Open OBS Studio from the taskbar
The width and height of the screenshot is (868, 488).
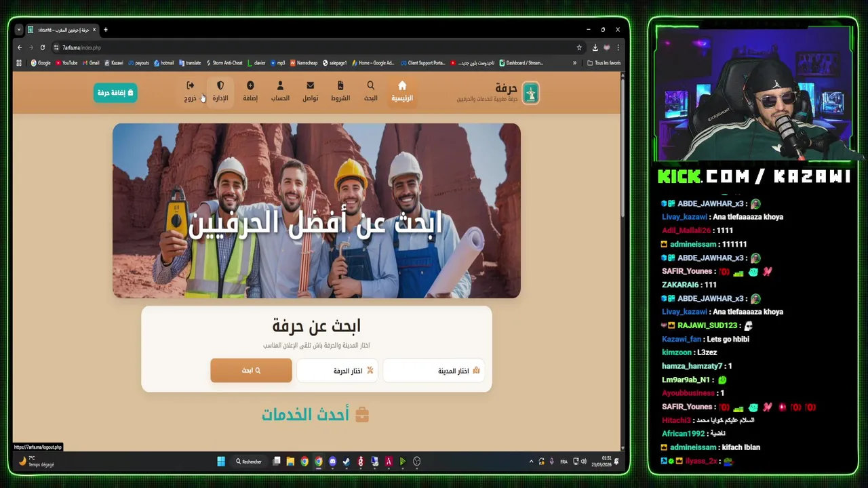(417, 462)
